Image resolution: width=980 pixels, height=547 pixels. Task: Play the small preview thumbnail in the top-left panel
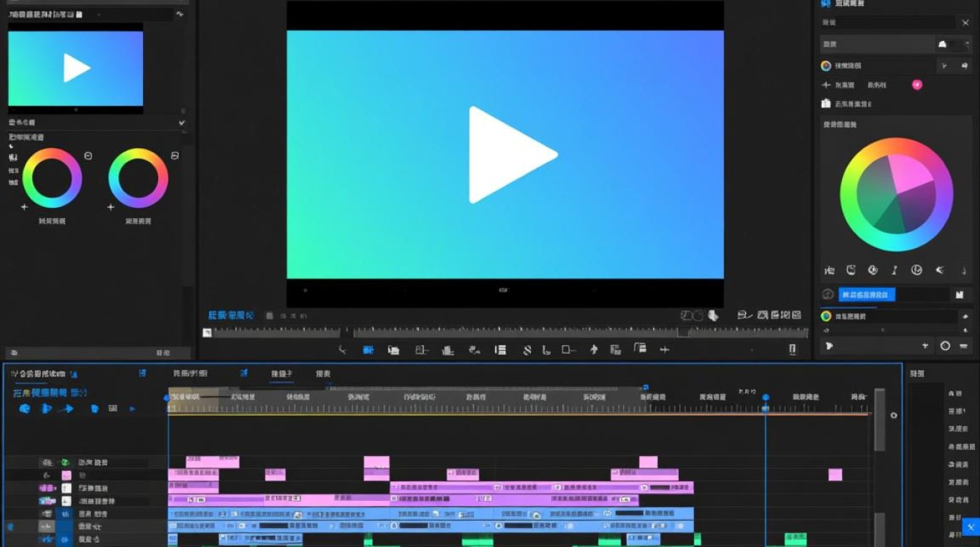tap(76, 68)
